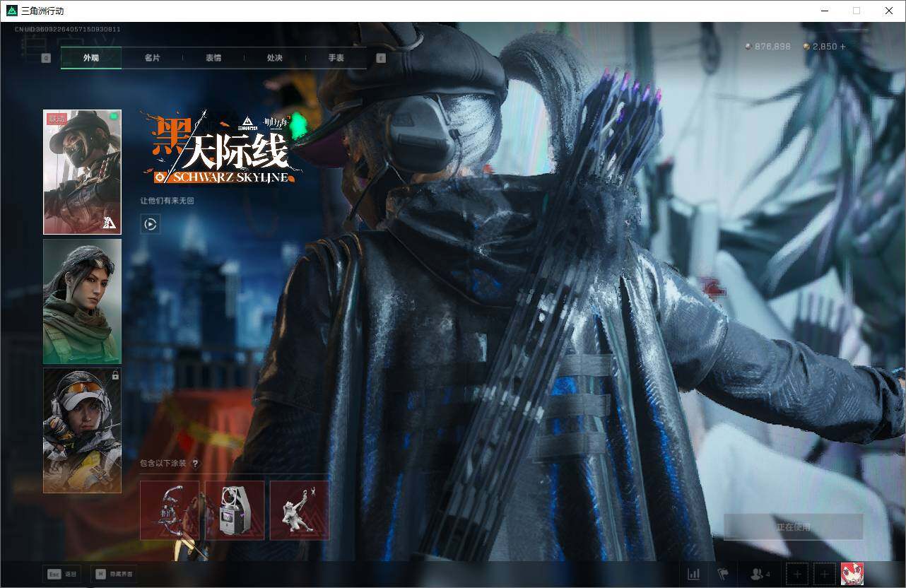The height and width of the screenshot is (588, 906).
Task: Click the crossbow weapon skin icon
Action: click(x=170, y=510)
